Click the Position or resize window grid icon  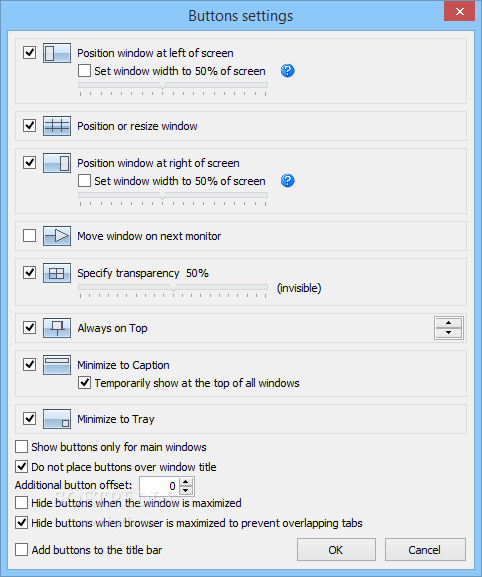[57, 126]
